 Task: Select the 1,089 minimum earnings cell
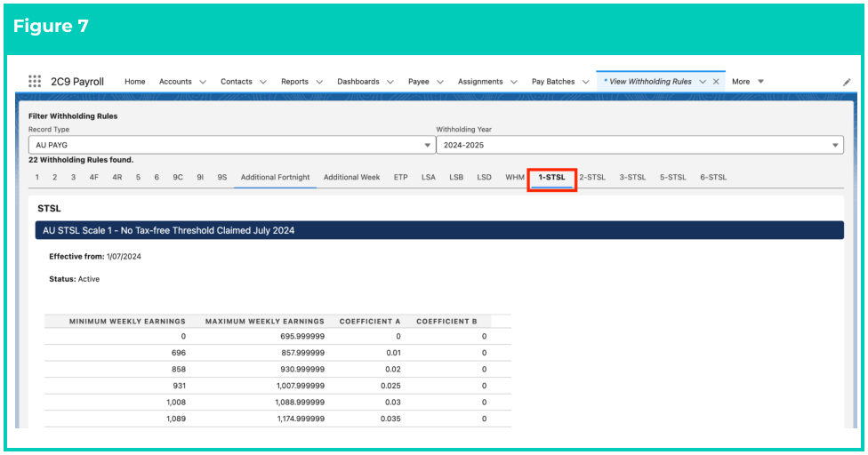176,419
